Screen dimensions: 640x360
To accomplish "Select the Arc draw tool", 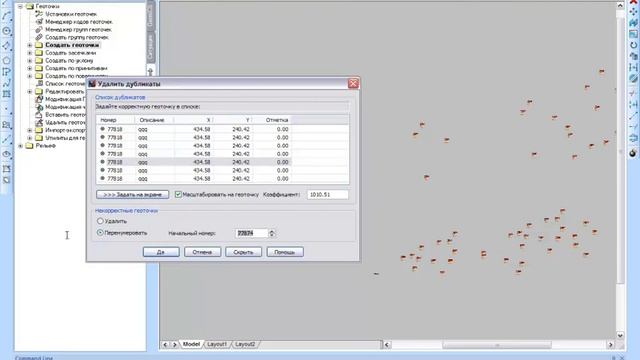I will click(x=6, y=16).
